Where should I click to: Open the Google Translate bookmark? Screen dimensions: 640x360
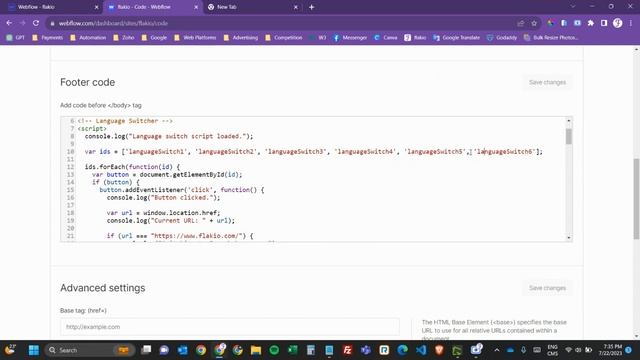tap(456, 38)
